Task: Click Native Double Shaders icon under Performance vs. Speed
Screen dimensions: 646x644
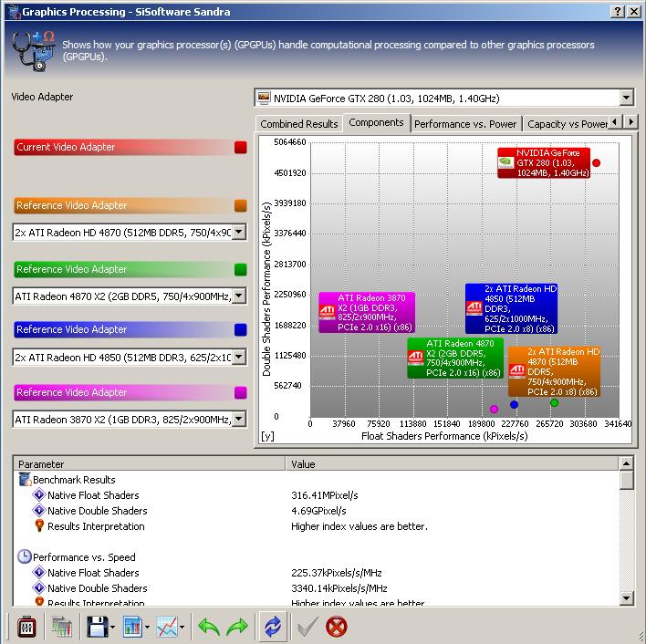Action: click(x=38, y=588)
